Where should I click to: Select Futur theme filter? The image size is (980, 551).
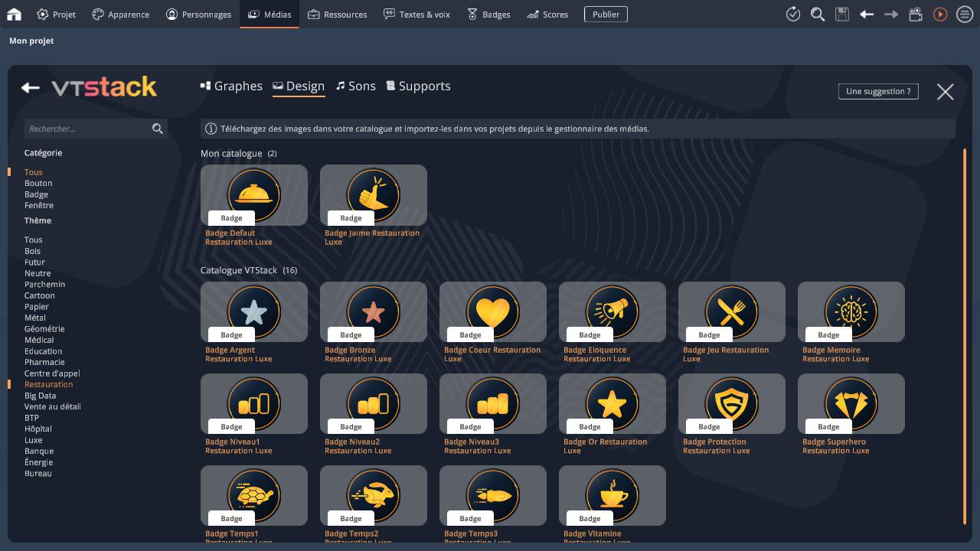tap(34, 262)
